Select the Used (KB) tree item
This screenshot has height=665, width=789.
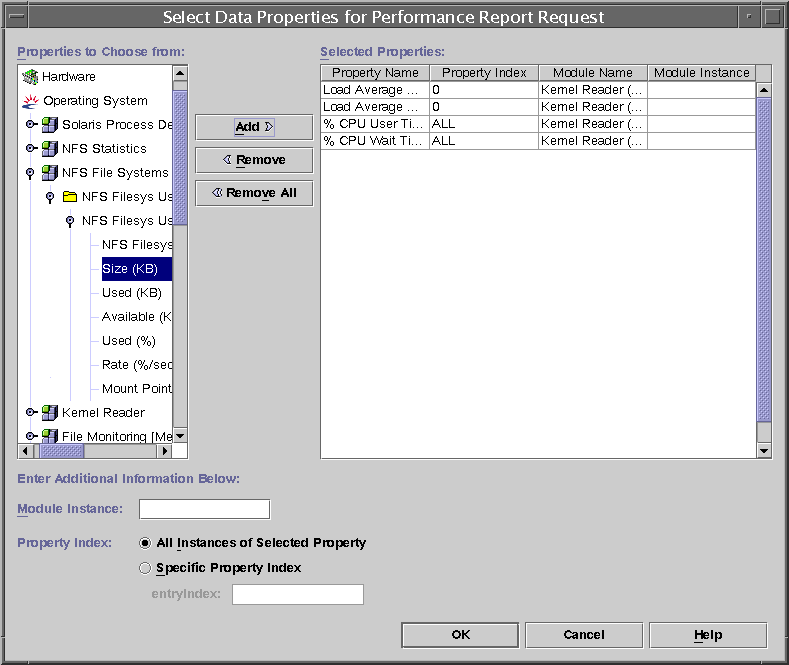(132, 293)
